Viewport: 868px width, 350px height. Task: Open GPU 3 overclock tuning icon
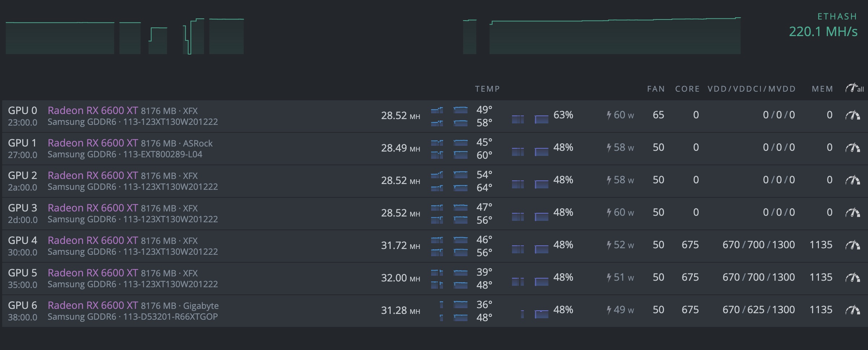[x=852, y=213]
